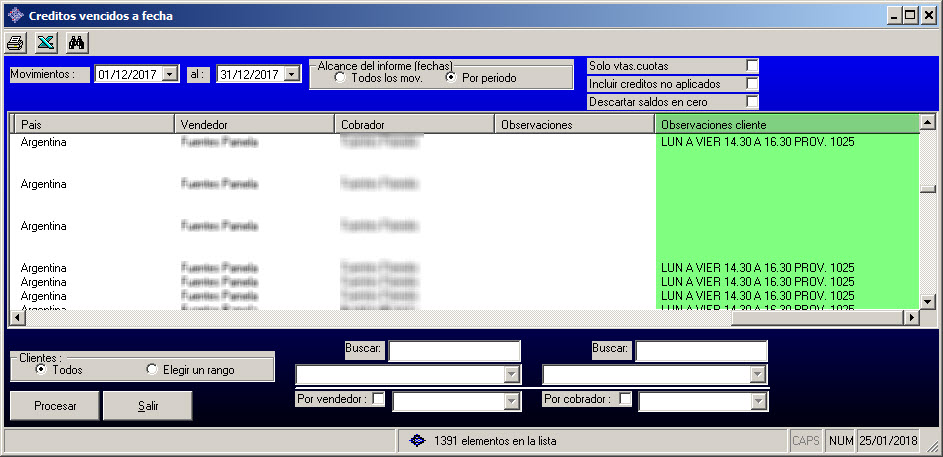943x457 pixels.
Task: Export list using the Excel icon
Action: coord(45,42)
